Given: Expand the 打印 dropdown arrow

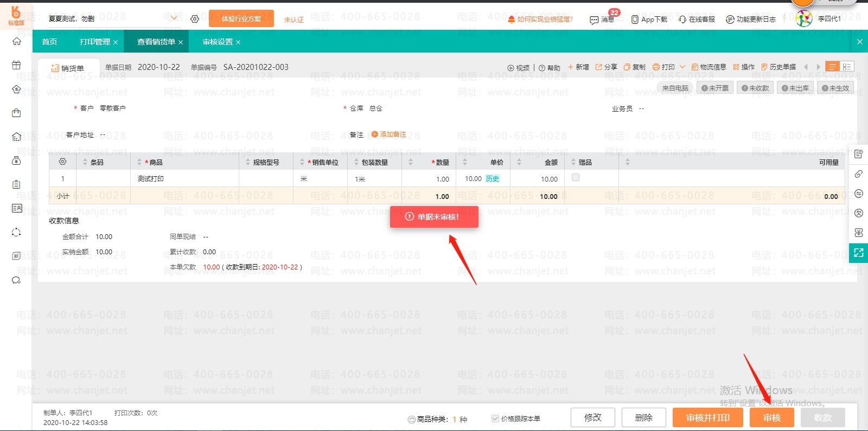Looking at the screenshot, I should (682, 67).
